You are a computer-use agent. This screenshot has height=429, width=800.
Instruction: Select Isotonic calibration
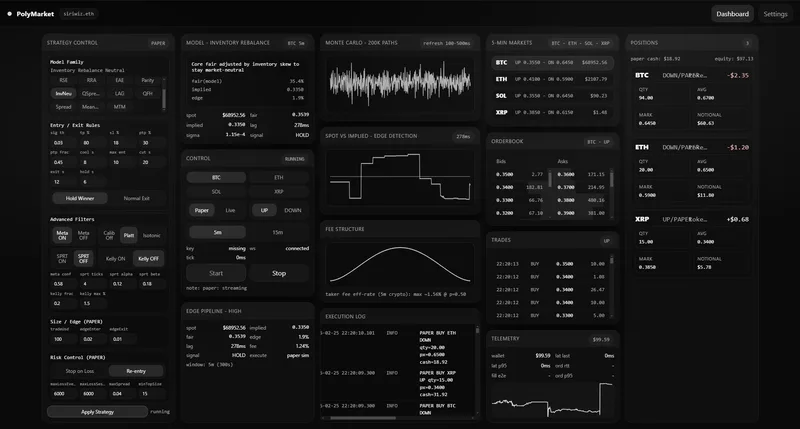pyautogui.click(x=152, y=235)
